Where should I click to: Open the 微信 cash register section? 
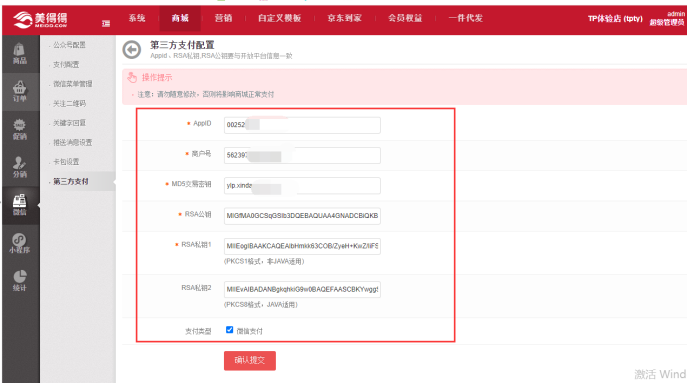[20, 205]
